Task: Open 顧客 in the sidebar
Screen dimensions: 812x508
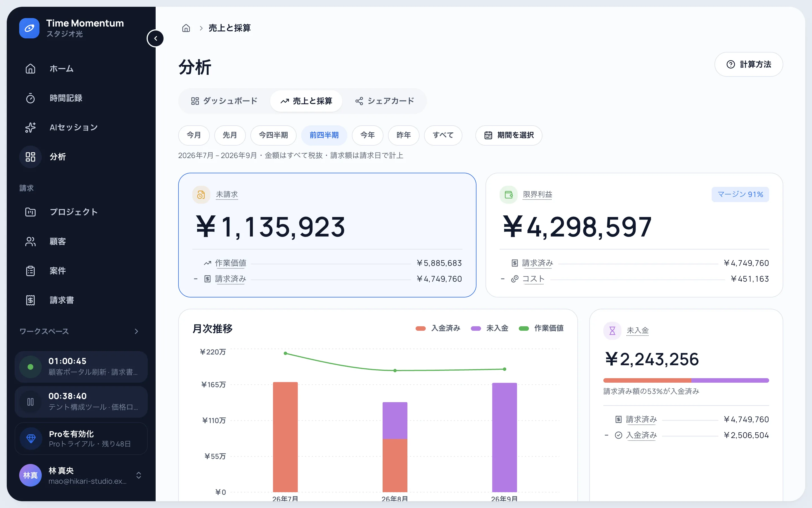Action: coord(81,241)
